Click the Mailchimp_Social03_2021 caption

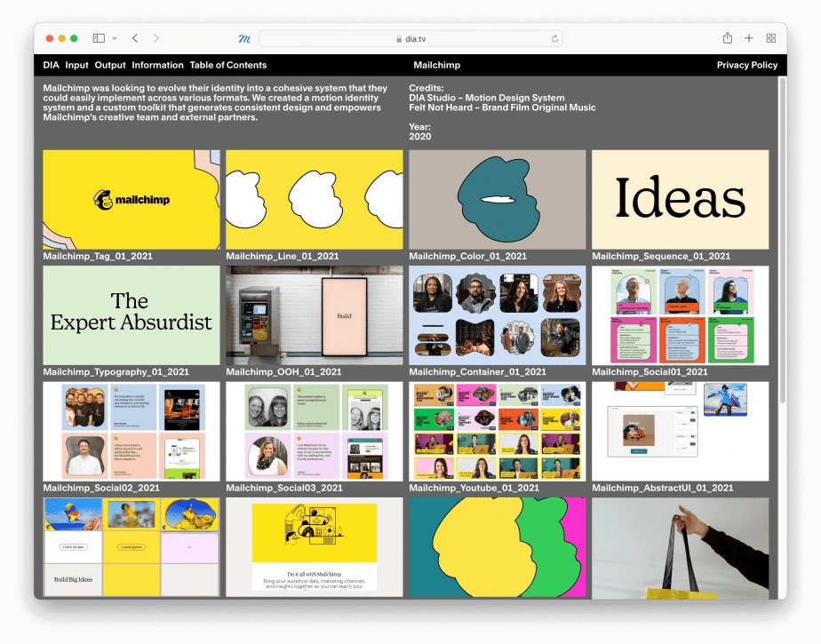pos(283,488)
